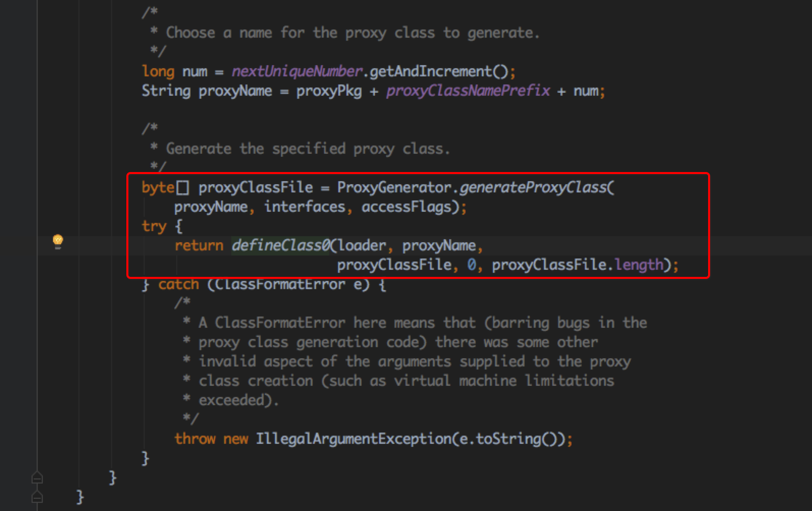Click the interfaces argument

pos(305,207)
